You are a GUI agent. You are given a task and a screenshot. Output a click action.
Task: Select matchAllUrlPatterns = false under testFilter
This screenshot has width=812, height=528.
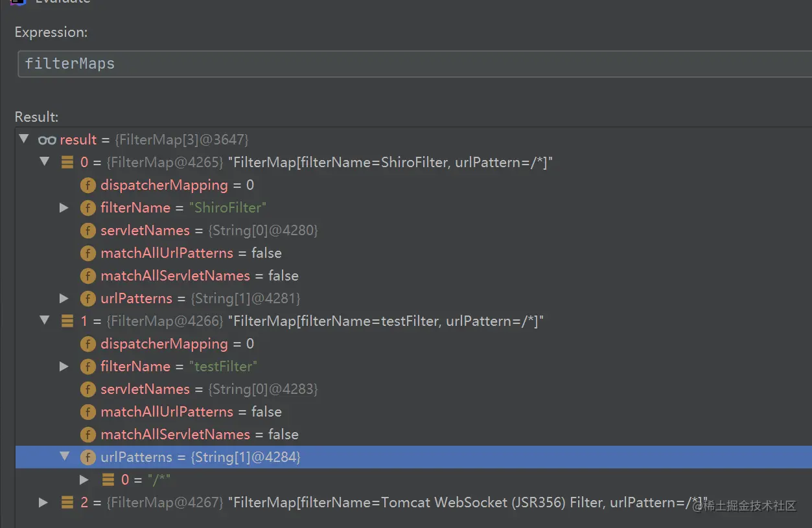(x=413, y=412)
